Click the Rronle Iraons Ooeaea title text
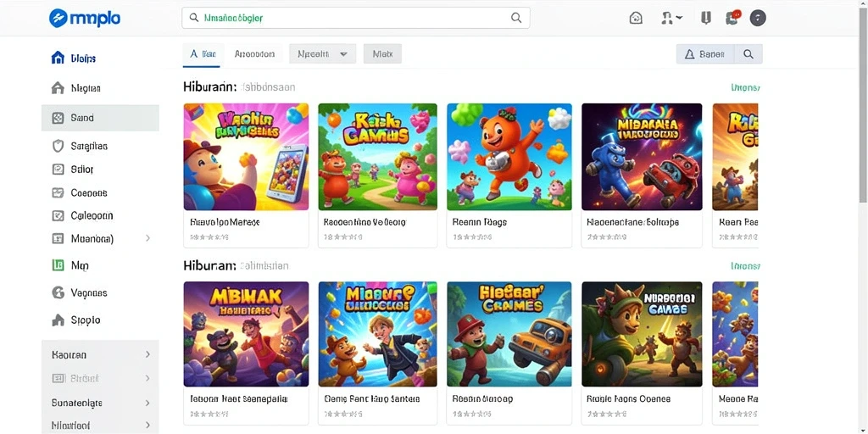868x434 pixels. pos(628,398)
